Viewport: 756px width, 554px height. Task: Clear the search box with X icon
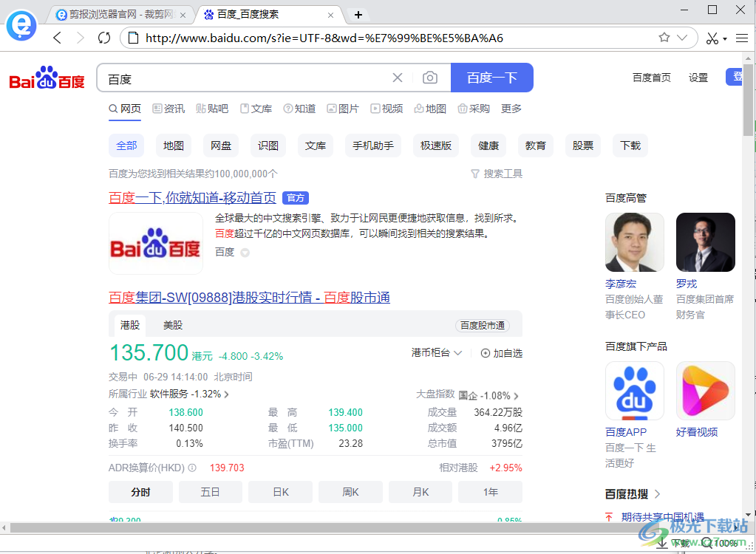click(398, 78)
